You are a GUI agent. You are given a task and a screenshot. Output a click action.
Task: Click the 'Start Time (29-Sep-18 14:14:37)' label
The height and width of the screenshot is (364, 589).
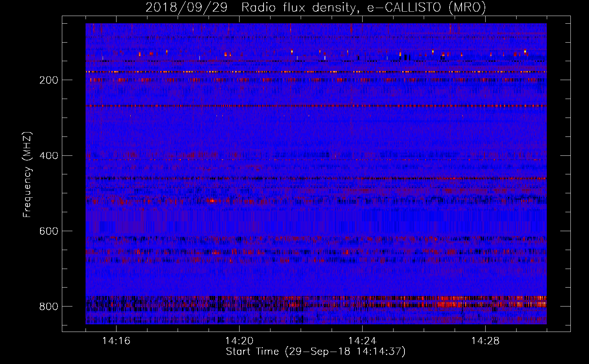click(x=316, y=352)
